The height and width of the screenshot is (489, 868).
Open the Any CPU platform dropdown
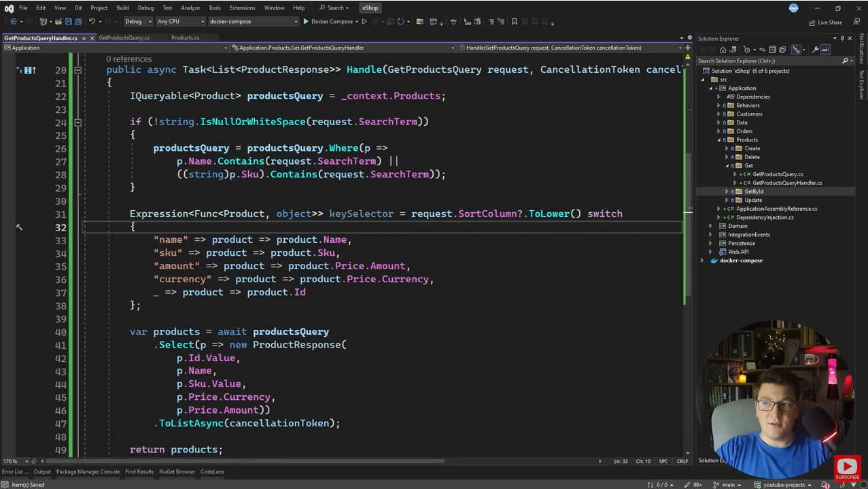(179, 22)
